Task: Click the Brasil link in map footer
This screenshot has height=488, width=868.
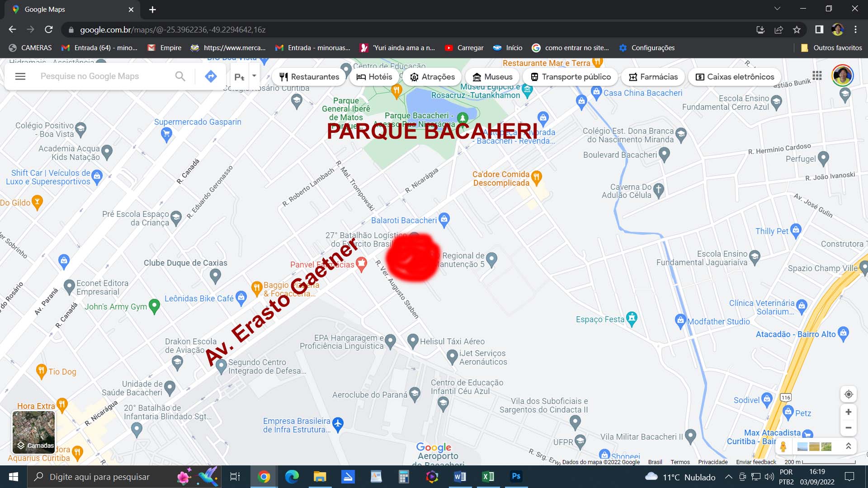Action: tap(655, 462)
